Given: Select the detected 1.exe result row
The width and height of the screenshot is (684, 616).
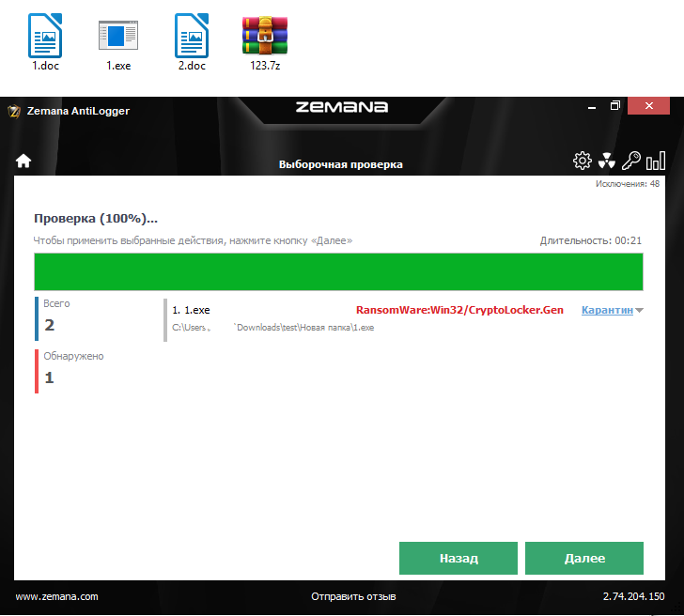Looking at the screenshot, I should pyautogui.click(x=403, y=319).
